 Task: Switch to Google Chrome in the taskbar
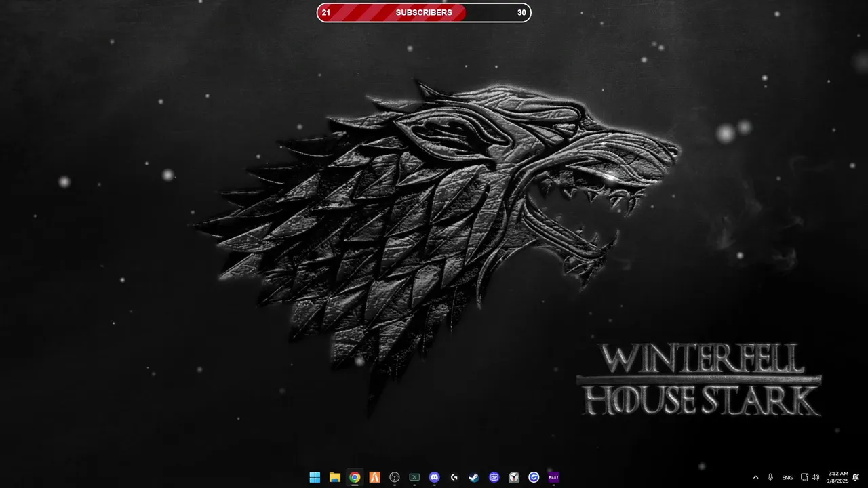355,477
